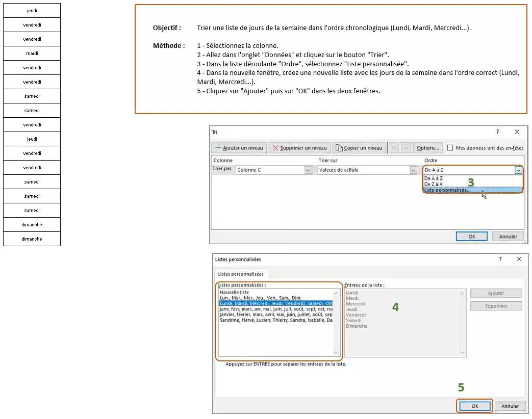Confirm Tri dialog with OK
Image resolution: width=532 pixels, height=419 pixels.
(x=472, y=237)
